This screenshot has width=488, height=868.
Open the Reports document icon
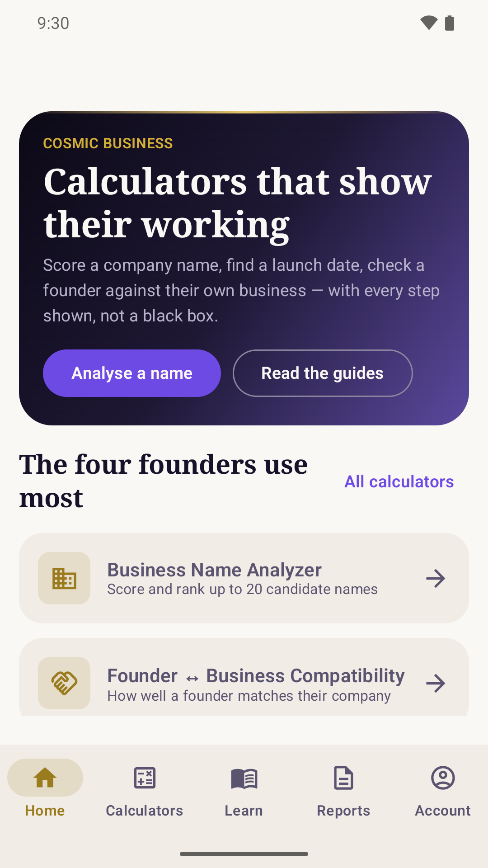click(x=343, y=778)
